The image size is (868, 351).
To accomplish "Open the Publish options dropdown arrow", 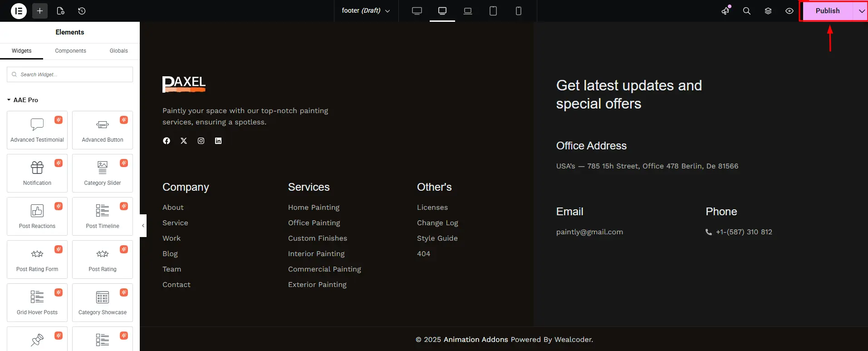I will [861, 11].
